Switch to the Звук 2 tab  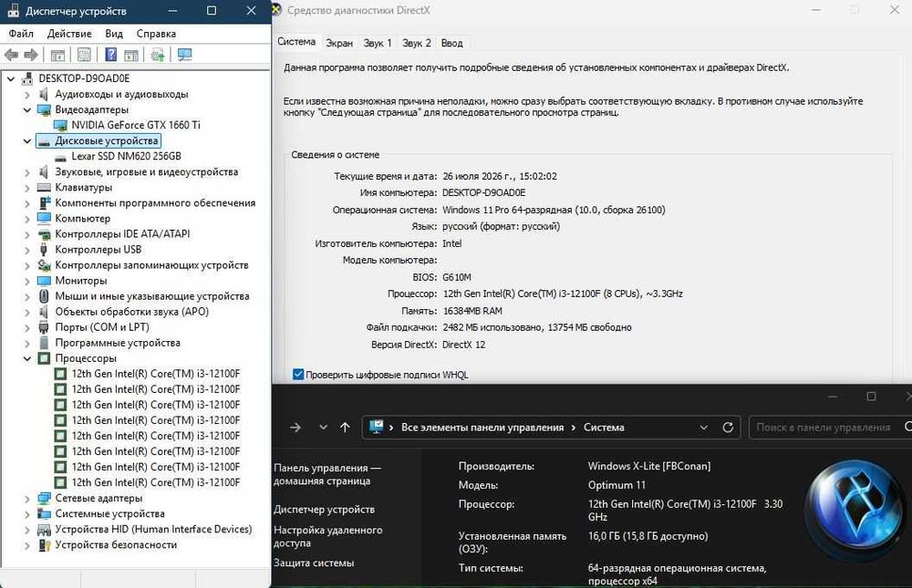[x=417, y=43]
